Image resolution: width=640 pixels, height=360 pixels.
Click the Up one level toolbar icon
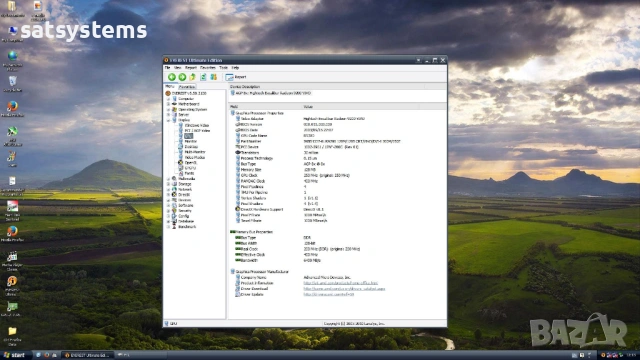[x=192, y=77]
